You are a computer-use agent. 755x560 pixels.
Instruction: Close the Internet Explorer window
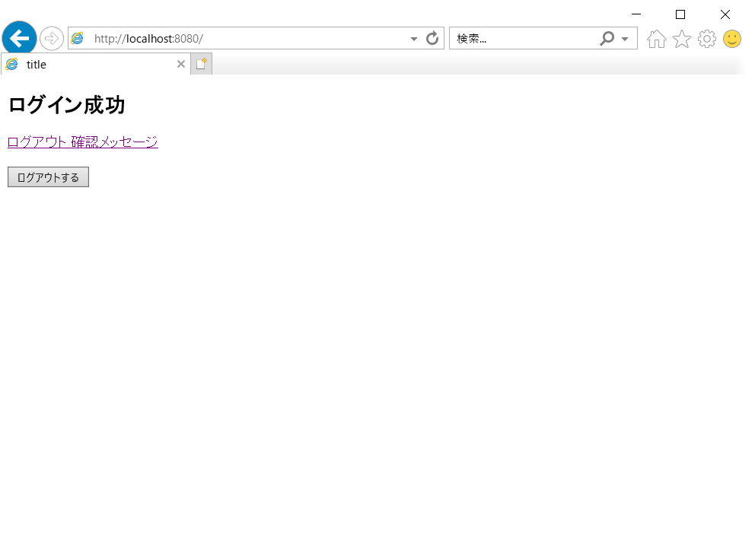click(725, 14)
